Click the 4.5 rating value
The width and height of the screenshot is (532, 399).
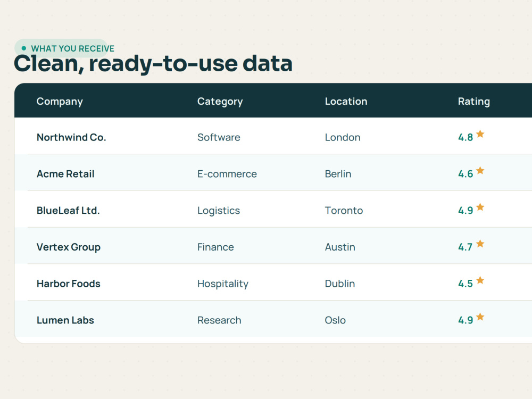(x=465, y=284)
